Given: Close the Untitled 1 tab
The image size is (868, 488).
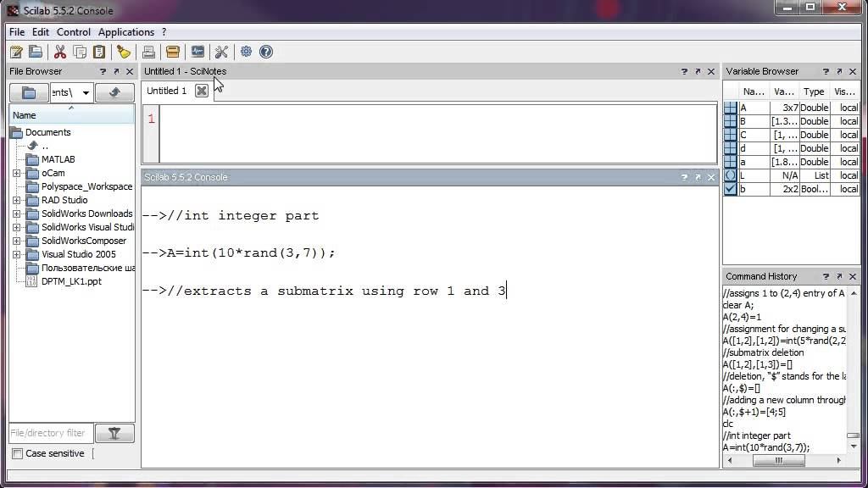Looking at the screenshot, I should point(202,91).
